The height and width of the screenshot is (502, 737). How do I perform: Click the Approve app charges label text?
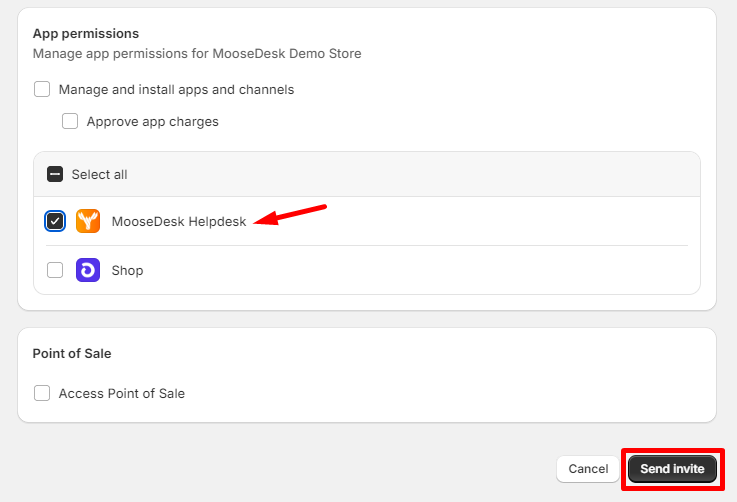pos(152,121)
